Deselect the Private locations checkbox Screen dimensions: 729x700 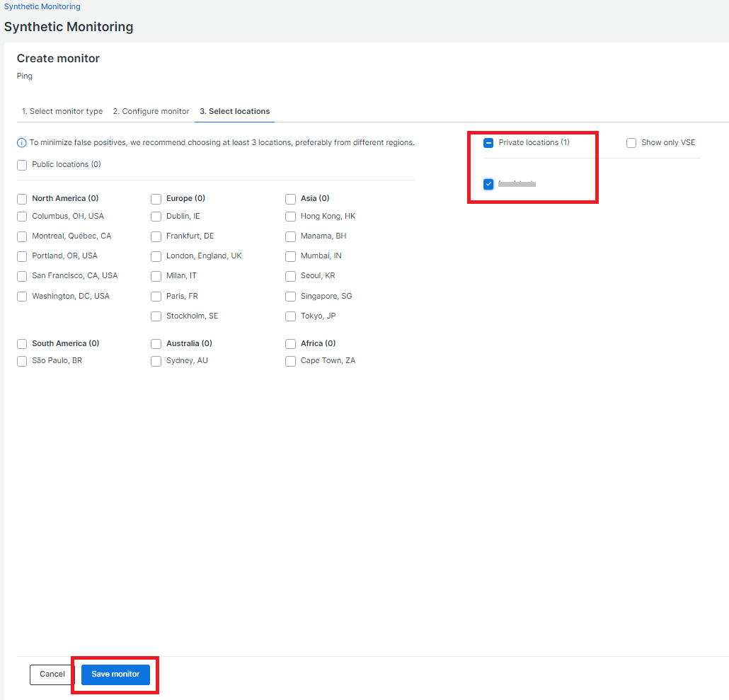(x=488, y=143)
